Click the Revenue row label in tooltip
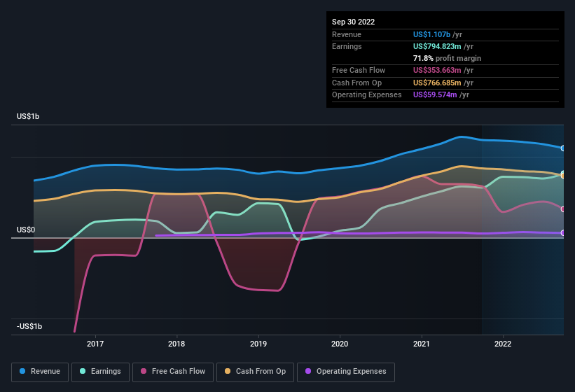 click(x=347, y=34)
